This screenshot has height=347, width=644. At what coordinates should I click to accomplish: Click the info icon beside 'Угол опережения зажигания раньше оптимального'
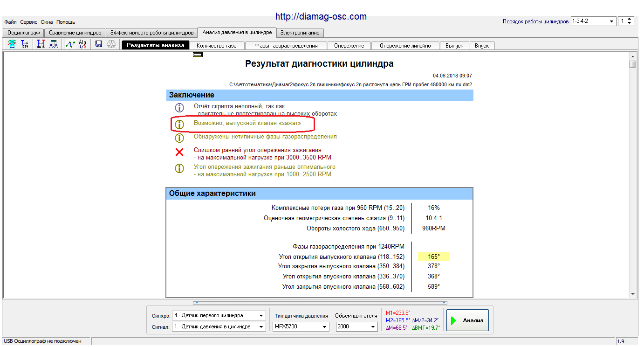pos(179,168)
